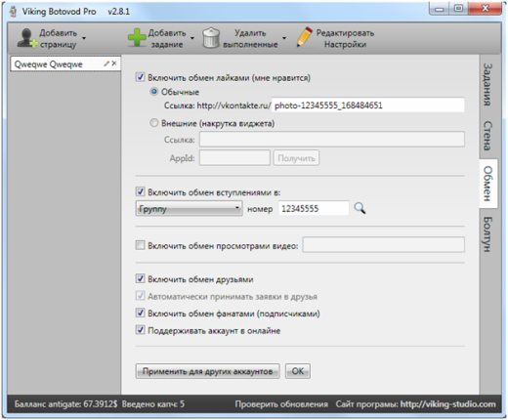Remove Qweqwe account with the x icon

114,63
